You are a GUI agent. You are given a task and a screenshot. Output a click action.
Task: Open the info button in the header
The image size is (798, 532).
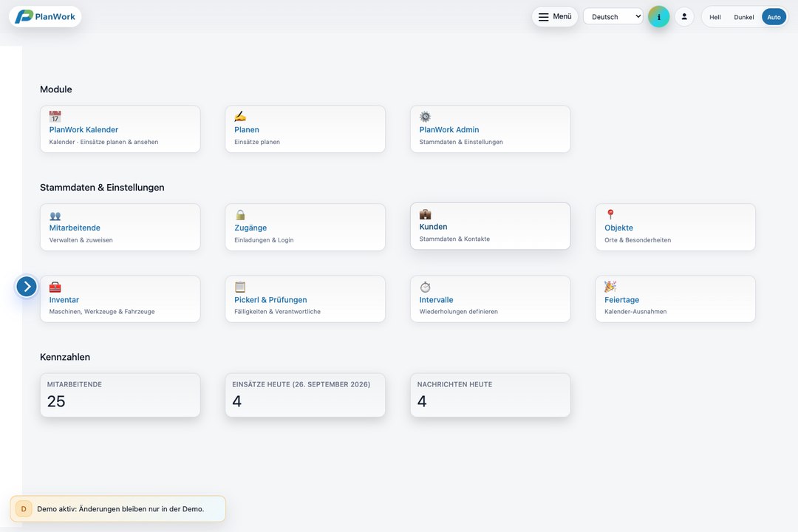pos(658,17)
